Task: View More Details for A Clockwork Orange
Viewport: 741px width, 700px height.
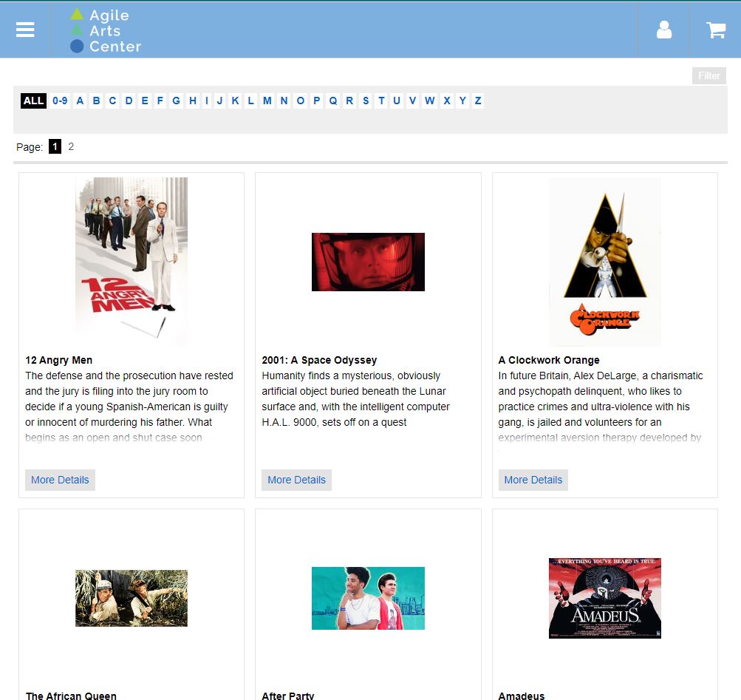Action: tap(533, 480)
